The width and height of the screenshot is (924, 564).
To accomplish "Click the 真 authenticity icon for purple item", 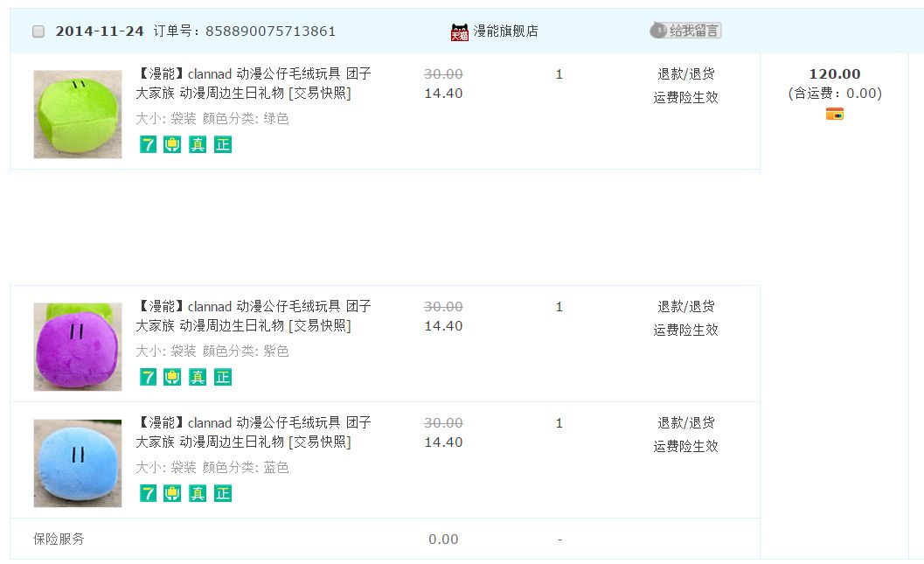I will click(198, 377).
